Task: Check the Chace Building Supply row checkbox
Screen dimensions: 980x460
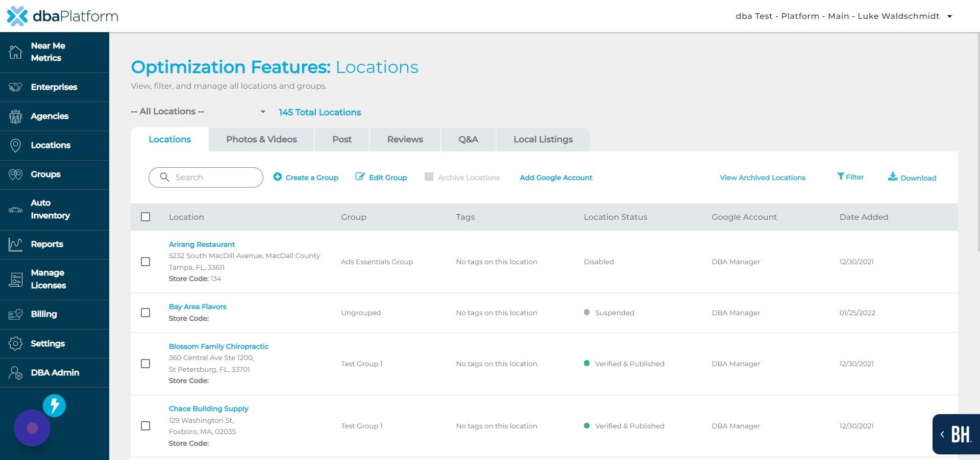Action: pos(145,426)
